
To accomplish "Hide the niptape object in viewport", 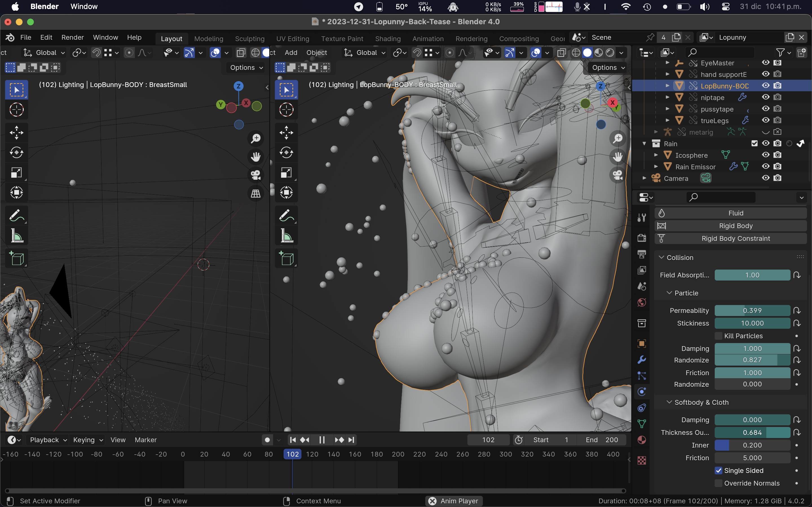I will tap(765, 97).
